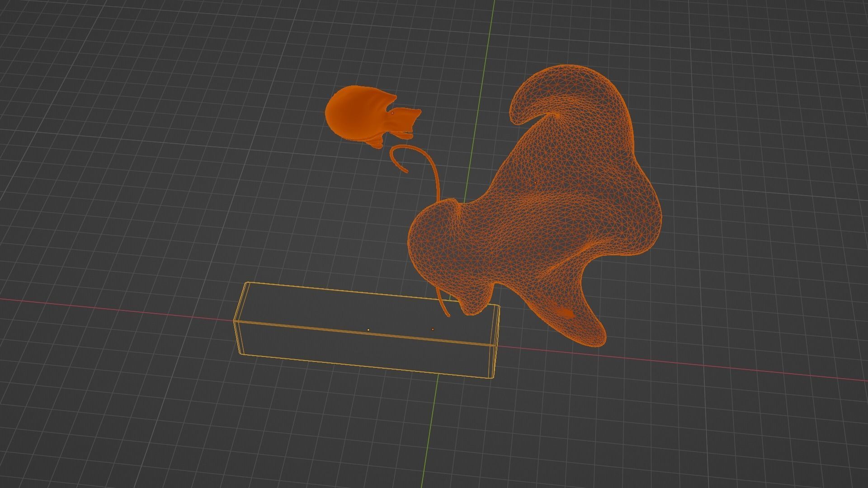Click the right origin dot inside the box
Screen dimensions: 868x488
[x=433, y=329]
